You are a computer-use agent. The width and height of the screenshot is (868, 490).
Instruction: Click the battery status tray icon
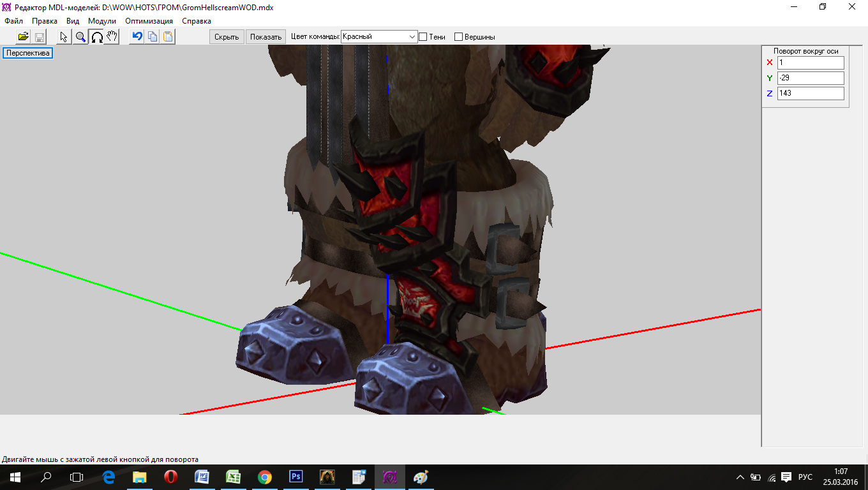click(x=756, y=477)
